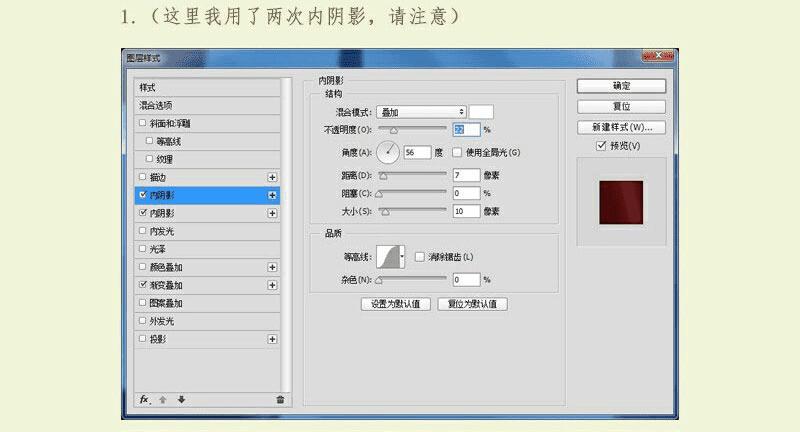Uncheck the highlighted 内阴影 checkbox
The height and width of the screenshot is (432, 800).
143,195
